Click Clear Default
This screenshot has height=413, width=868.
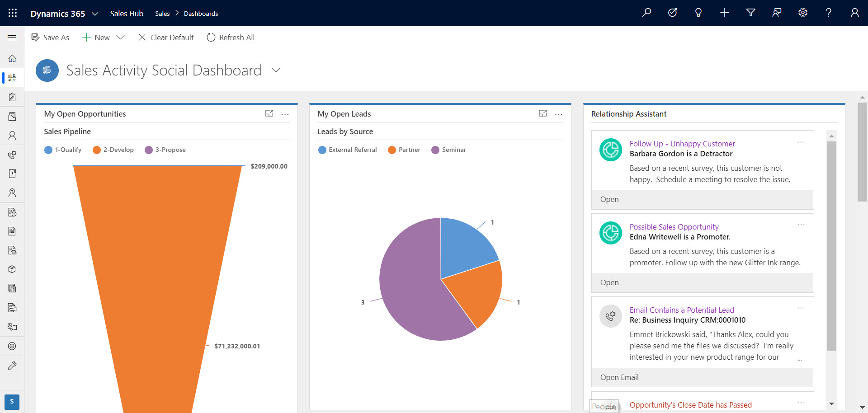tap(166, 38)
